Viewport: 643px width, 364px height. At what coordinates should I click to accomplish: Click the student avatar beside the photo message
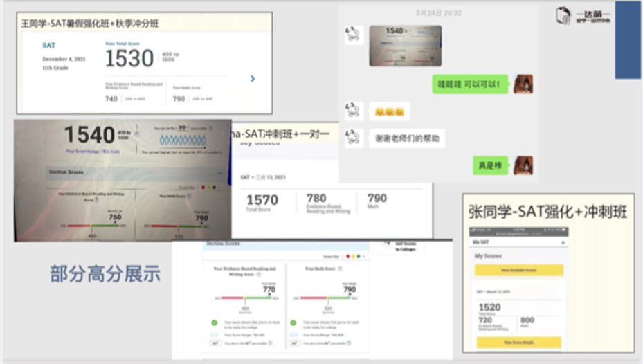(354, 35)
